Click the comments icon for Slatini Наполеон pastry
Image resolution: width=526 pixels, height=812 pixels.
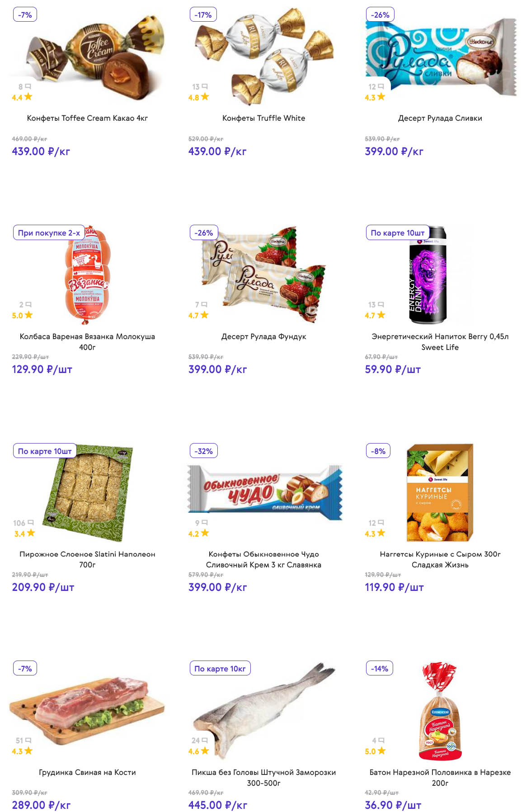click(31, 523)
